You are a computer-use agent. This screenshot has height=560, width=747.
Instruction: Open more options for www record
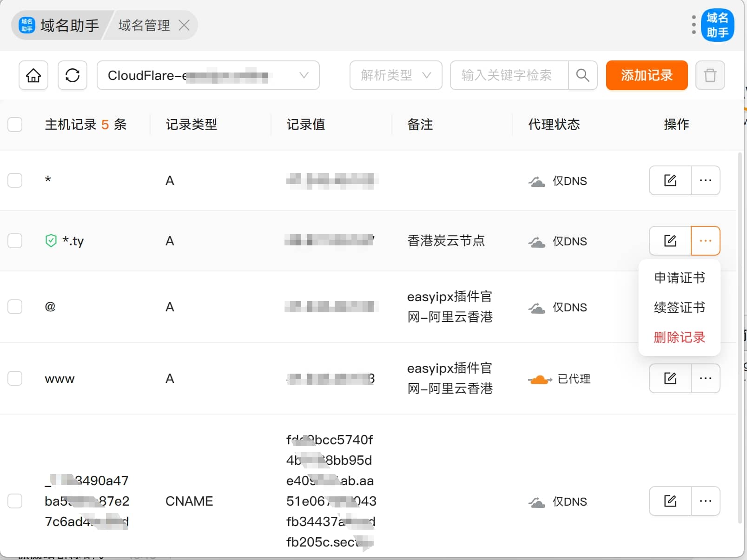click(x=705, y=378)
